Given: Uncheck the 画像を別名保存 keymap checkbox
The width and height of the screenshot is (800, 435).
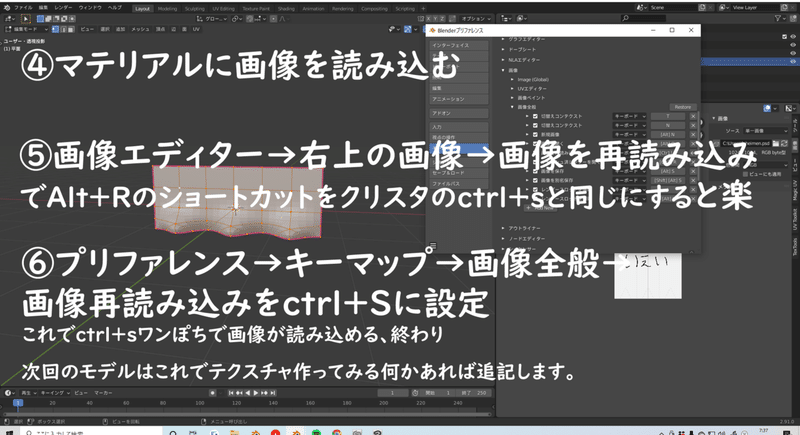Looking at the screenshot, I should click(535, 181).
